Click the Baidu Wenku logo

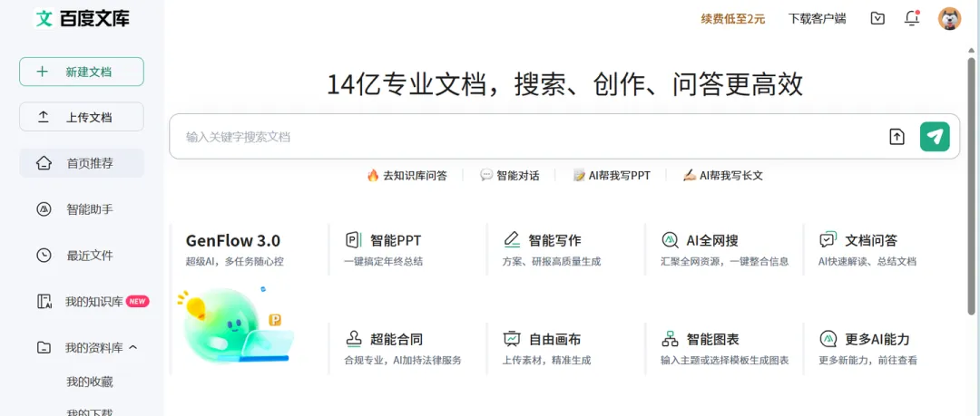coord(82,18)
